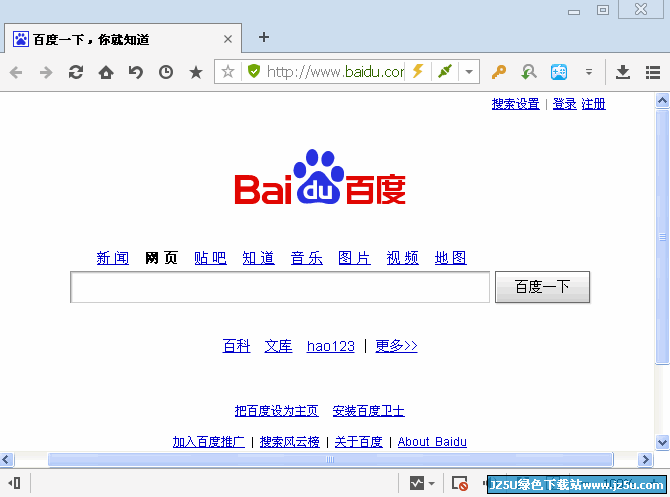The image size is (670, 497).
Task: Click the horizontal scrollbar thumb
Action: coord(330,460)
